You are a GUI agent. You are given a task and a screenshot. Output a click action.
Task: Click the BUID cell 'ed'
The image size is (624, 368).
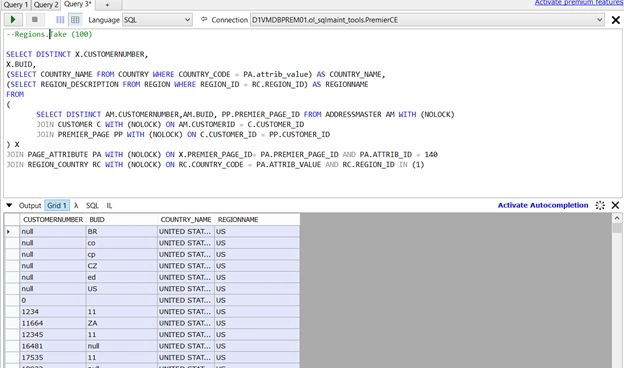(x=122, y=278)
